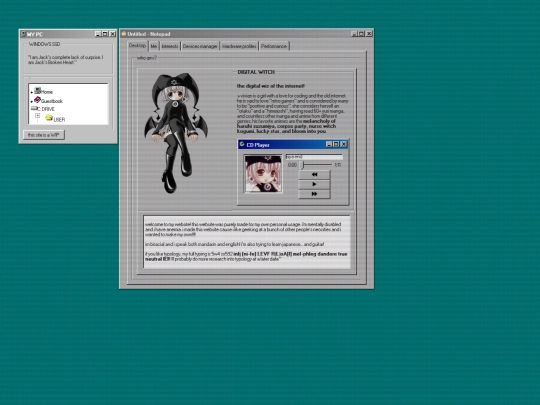The width and height of the screenshot is (540, 405).
Task: Fast-forward the track in CD Player
Action: point(314,194)
